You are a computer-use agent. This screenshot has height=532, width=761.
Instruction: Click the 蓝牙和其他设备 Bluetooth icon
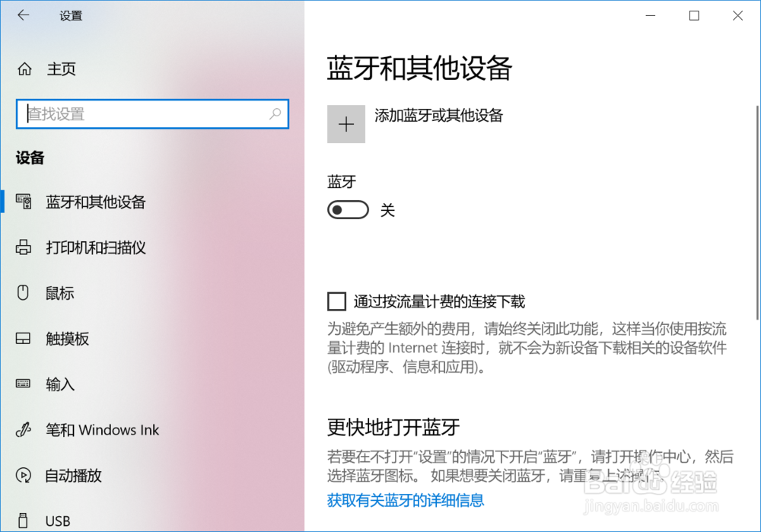(25, 202)
